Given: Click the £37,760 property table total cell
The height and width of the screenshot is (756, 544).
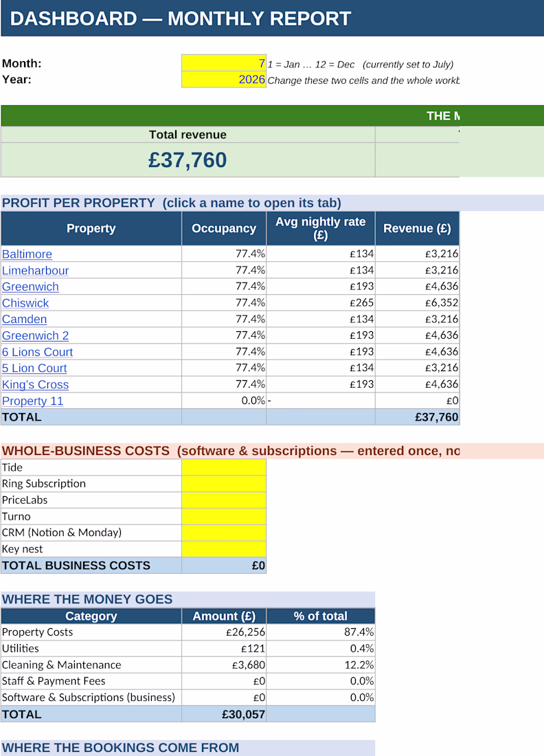Looking at the screenshot, I should [x=418, y=417].
